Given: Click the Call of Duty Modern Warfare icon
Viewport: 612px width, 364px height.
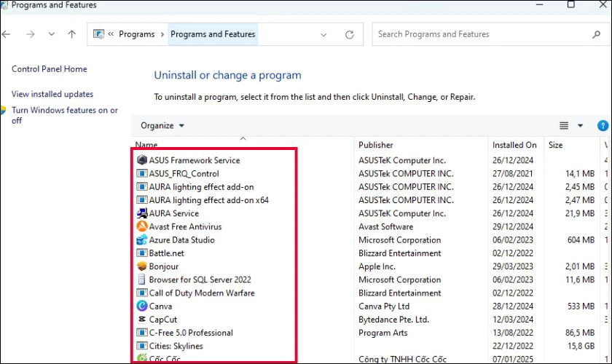Looking at the screenshot, I should tap(141, 293).
